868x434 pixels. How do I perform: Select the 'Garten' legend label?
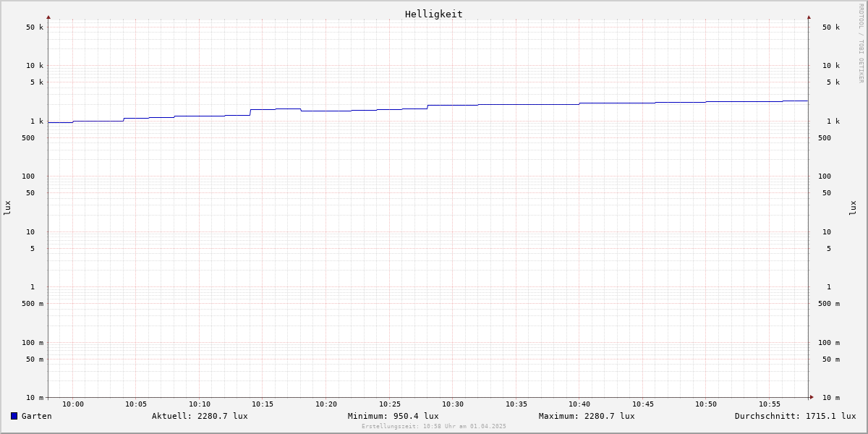(x=37, y=416)
